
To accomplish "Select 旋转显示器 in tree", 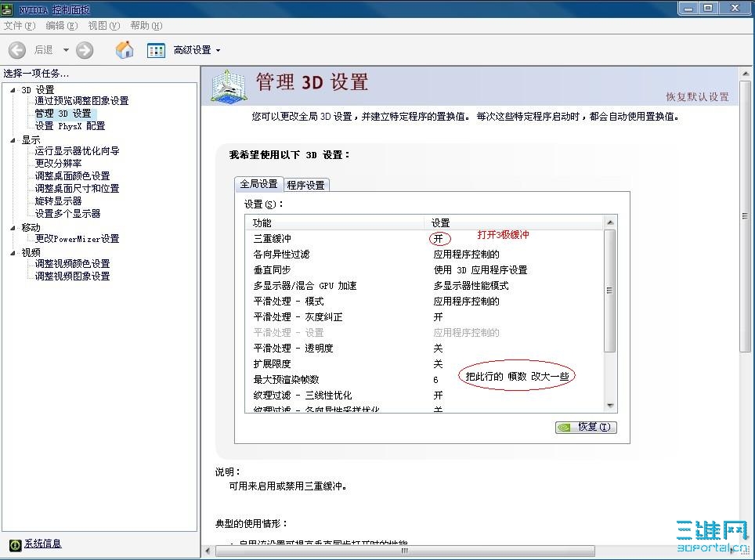I will coord(58,201).
